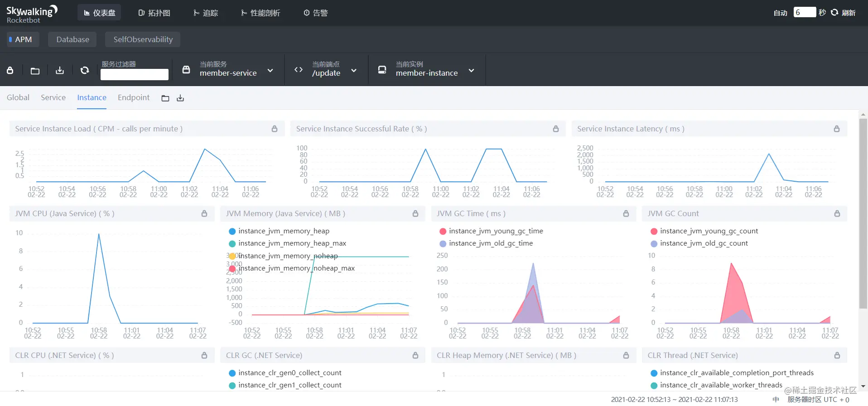Open the import folder icon in toolbar

(35, 71)
